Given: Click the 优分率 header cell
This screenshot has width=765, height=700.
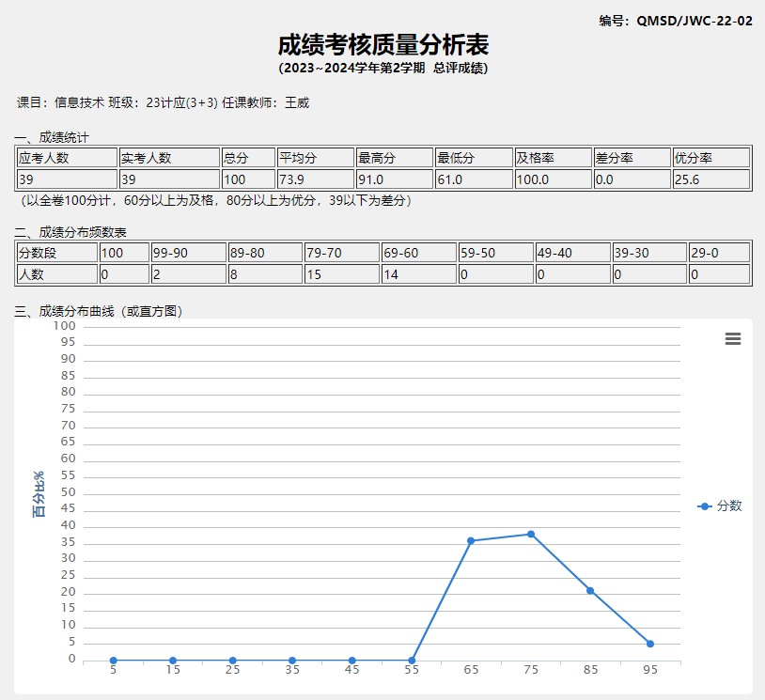Looking at the screenshot, I should point(710,158).
